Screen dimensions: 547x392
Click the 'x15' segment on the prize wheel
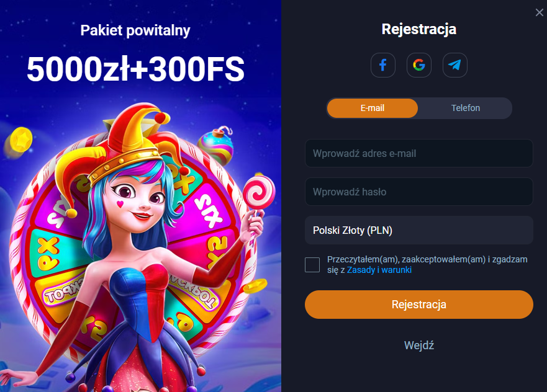209,211
